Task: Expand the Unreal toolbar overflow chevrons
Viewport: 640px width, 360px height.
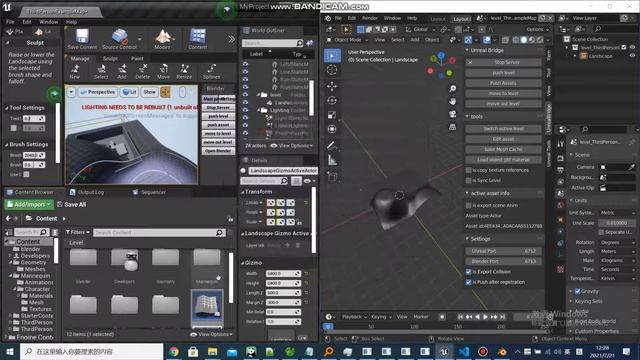Action: coord(231,39)
